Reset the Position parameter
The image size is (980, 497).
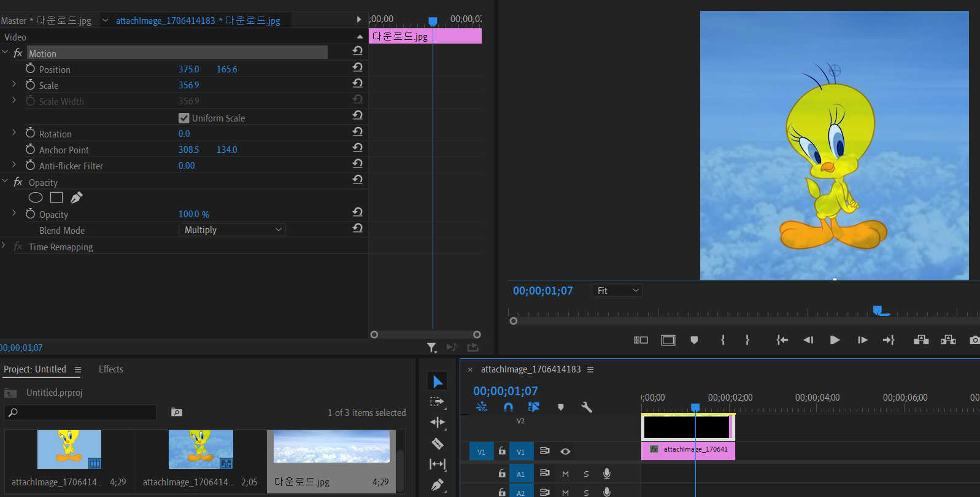pyautogui.click(x=358, y=67)
